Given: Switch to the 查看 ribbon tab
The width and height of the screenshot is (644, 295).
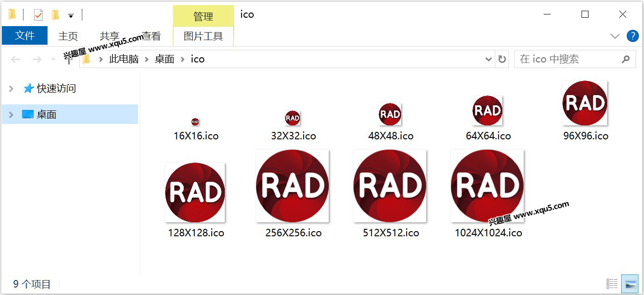Looking at the screenshot, I should (x=151, y=36).
